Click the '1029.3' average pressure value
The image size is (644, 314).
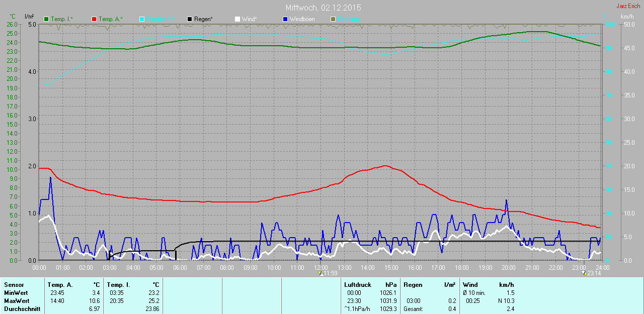coord(389,309)
